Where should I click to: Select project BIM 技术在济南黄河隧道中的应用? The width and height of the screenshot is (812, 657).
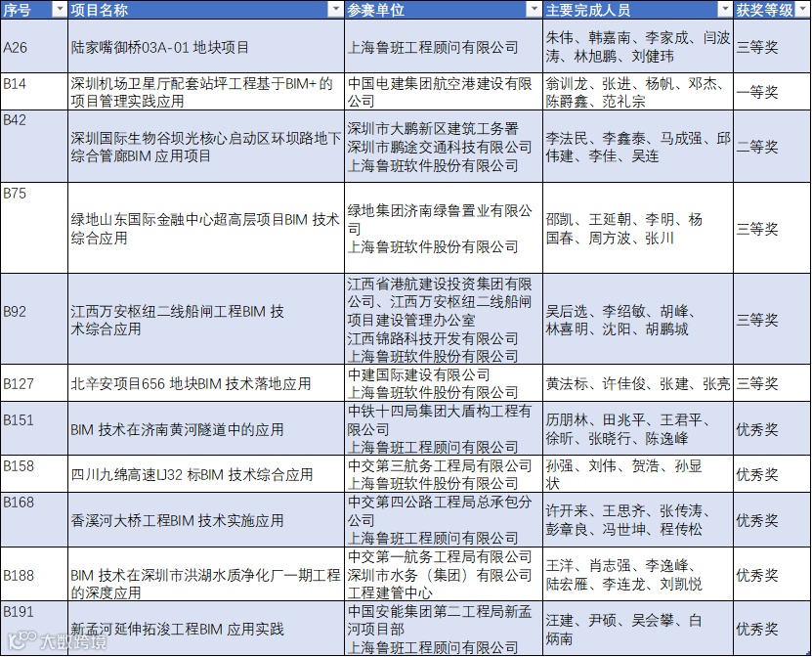tap(206, 428)
